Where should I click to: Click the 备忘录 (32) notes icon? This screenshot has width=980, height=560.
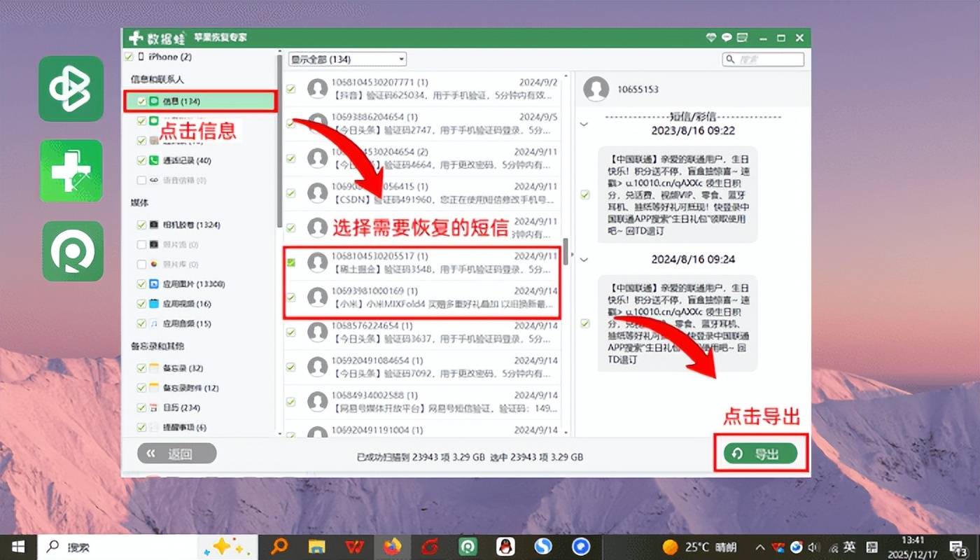tap(154, 368)
